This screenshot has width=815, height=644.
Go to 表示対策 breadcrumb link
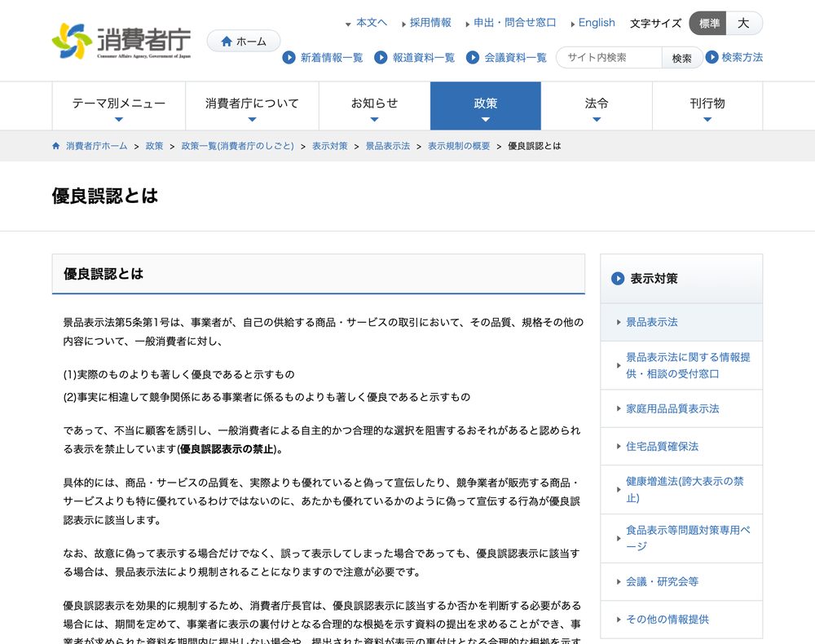coord(329,146)
